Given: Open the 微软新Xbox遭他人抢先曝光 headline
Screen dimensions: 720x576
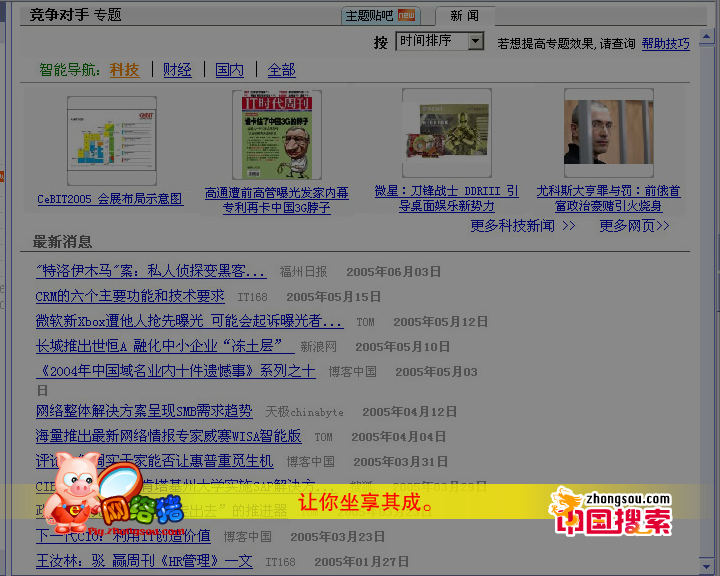Looking at the screenshot, I should point(189,321).
